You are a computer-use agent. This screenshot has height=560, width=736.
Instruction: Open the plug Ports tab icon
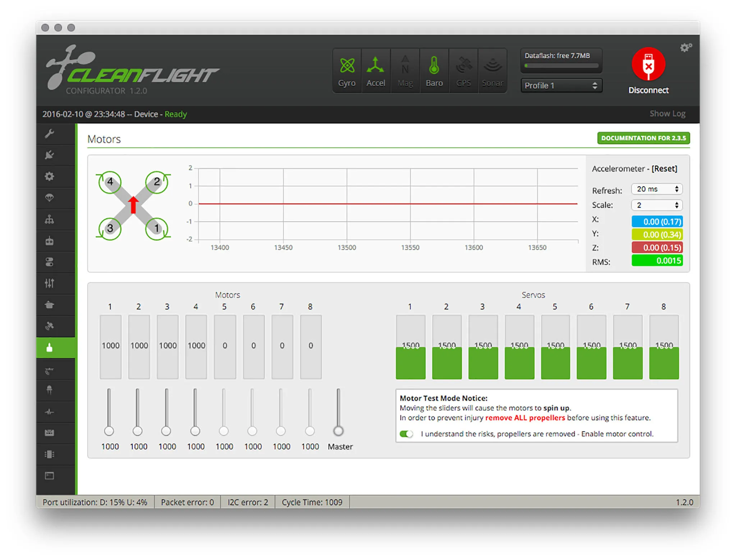50,155
